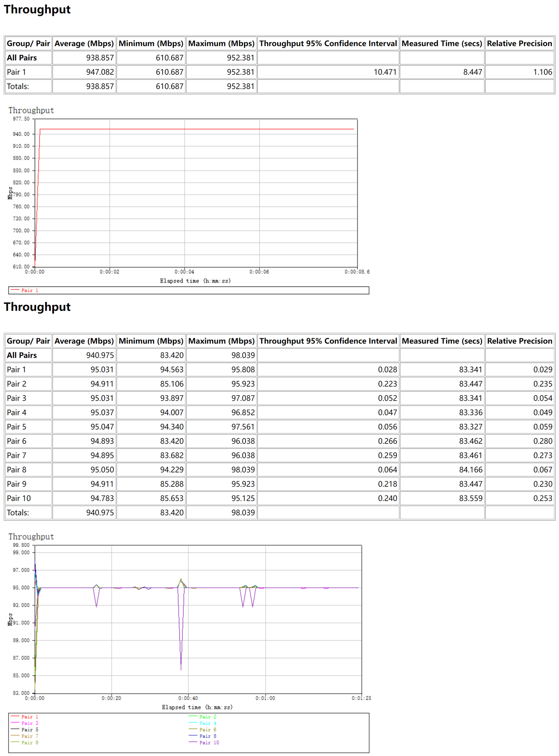This screenshot has height=756, width=559.
Task: Click the 0:00:40 time axis label
Action: click(188, 698)
